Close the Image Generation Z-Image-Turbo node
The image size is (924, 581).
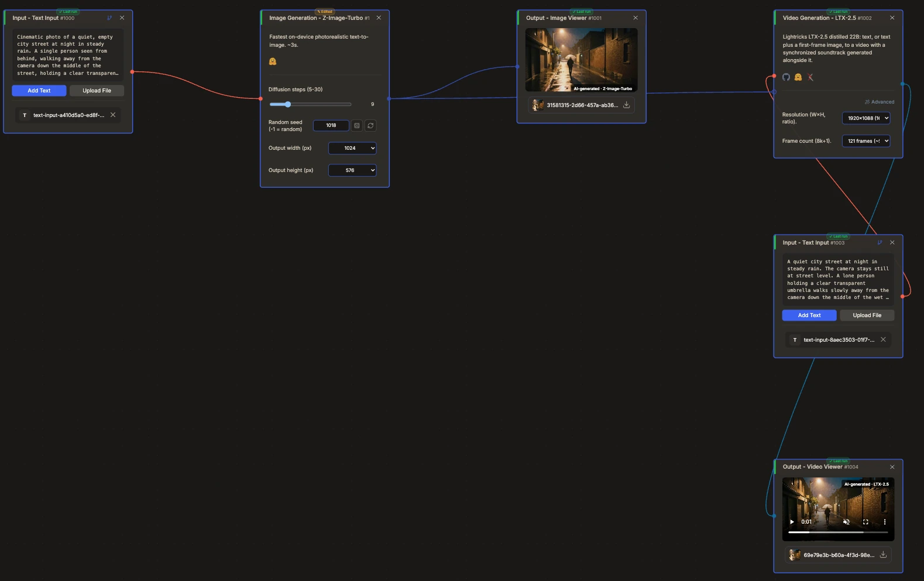click(x=379, y=18)
